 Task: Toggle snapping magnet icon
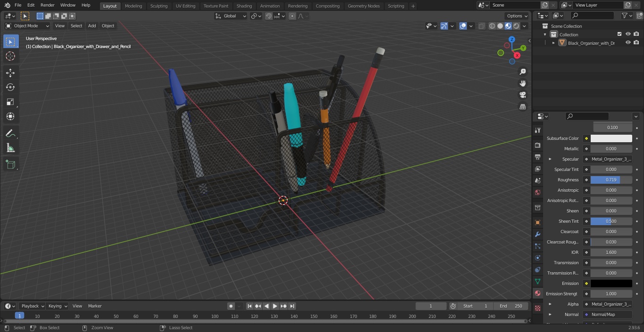tap(269, 16)
